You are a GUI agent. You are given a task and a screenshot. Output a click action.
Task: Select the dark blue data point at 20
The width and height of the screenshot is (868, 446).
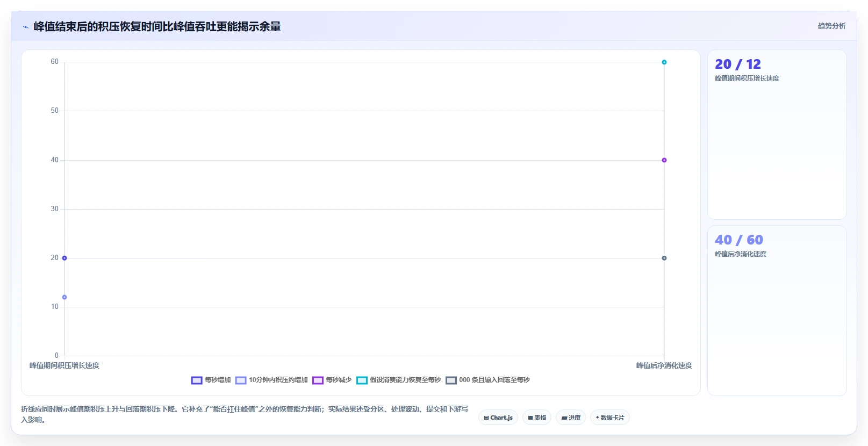pos(64,258)
